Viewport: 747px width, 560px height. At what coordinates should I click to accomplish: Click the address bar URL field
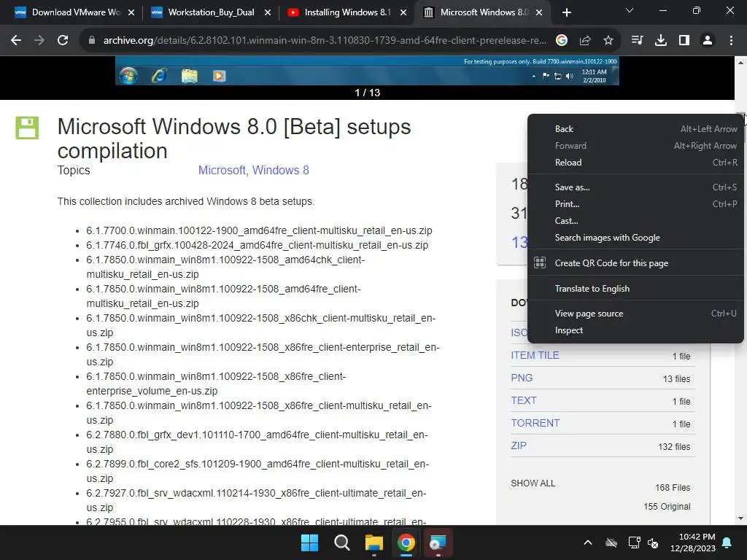[325, 41]
